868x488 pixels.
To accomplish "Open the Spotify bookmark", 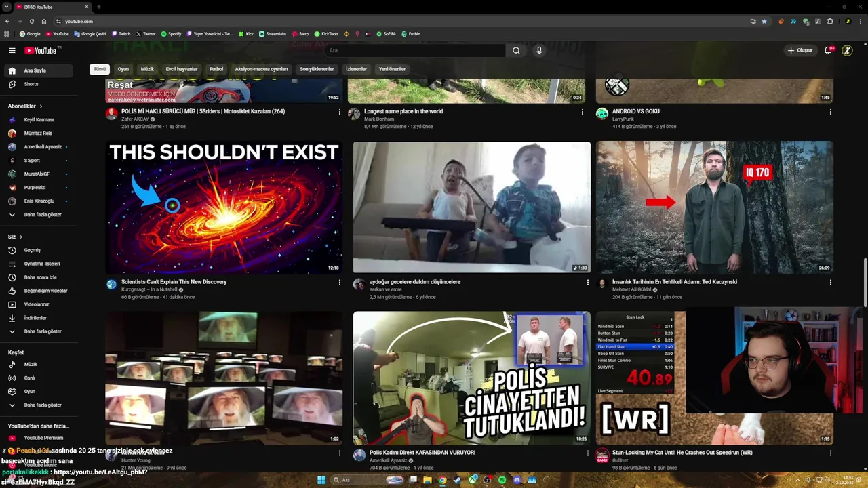I will coord(171,33).
